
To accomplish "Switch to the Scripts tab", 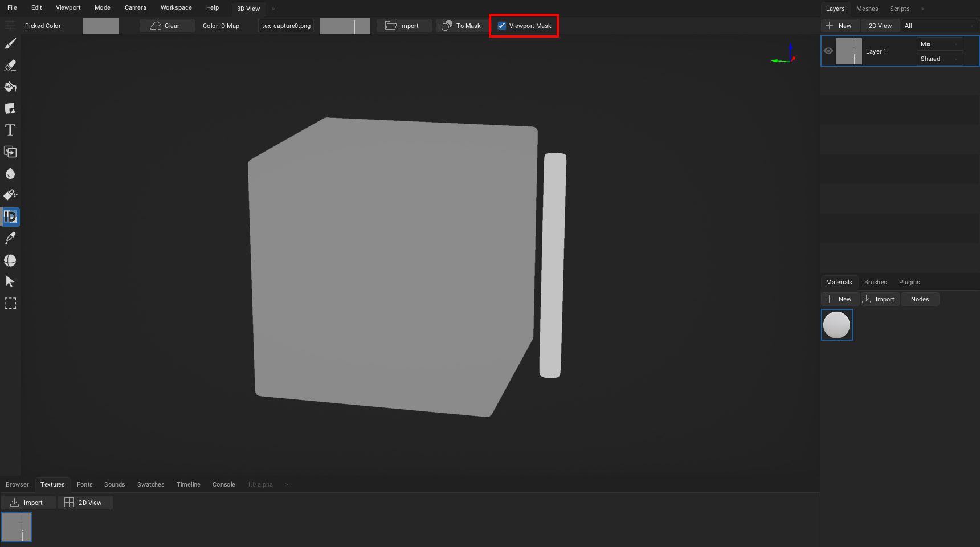I will coord(900,9).
